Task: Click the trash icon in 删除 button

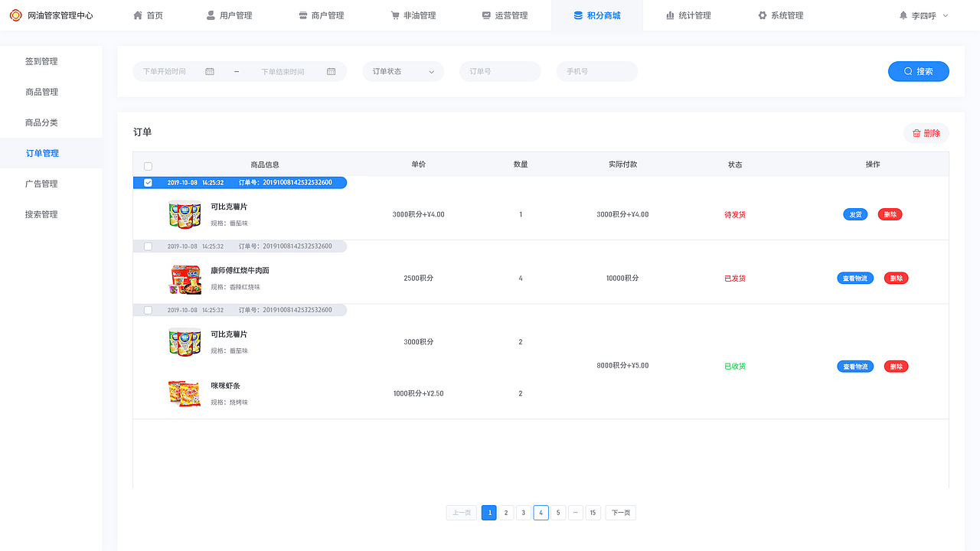Action: point(916,133)
